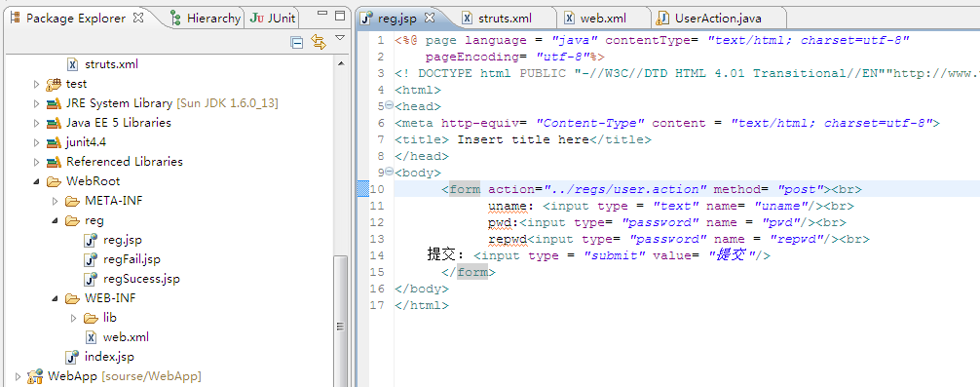Click the text "Insert title here" in editor
980x387 pixels.
pyautogui.click(x=523, y=139)
